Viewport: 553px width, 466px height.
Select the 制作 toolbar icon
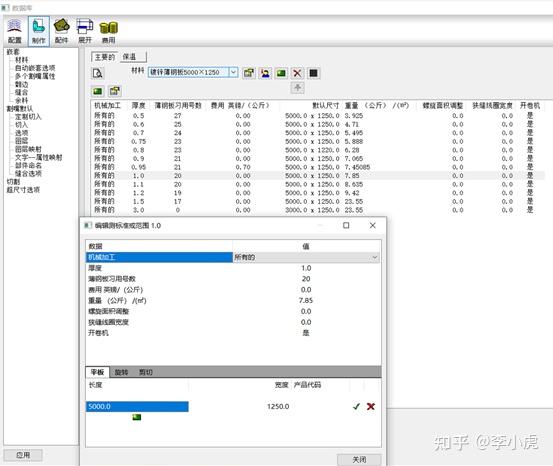pos(38,31)
